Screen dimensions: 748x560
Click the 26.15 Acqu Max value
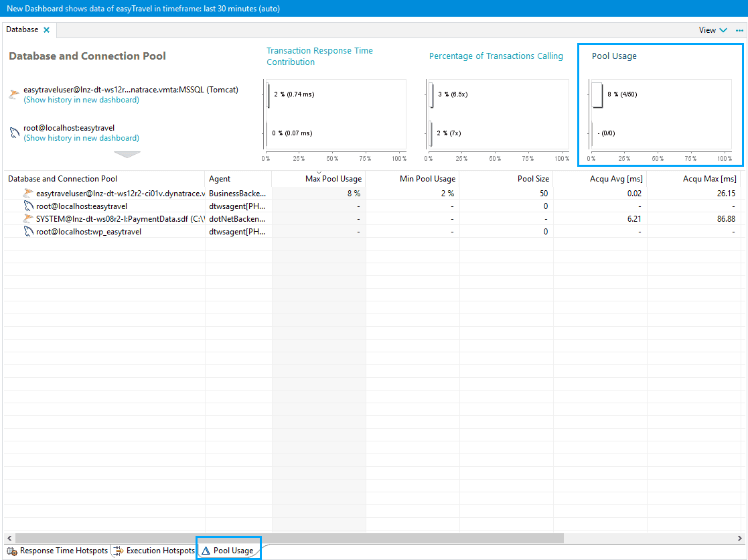726,193
